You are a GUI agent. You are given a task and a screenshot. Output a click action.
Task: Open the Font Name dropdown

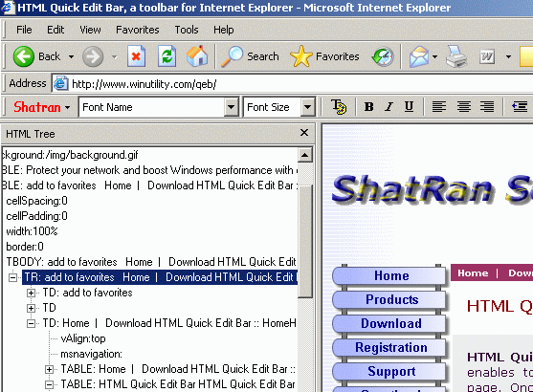231,107
